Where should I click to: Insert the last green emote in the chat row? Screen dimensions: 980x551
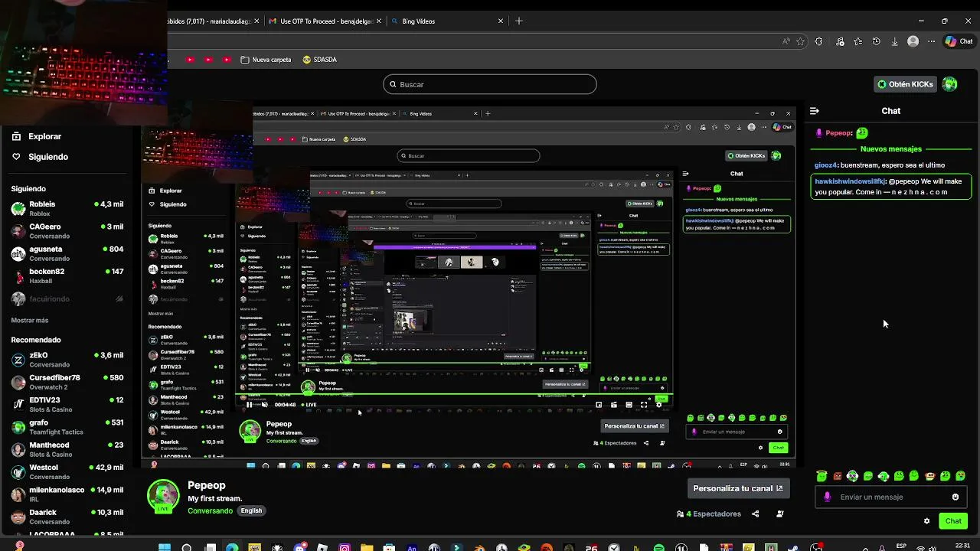[960, 476]
